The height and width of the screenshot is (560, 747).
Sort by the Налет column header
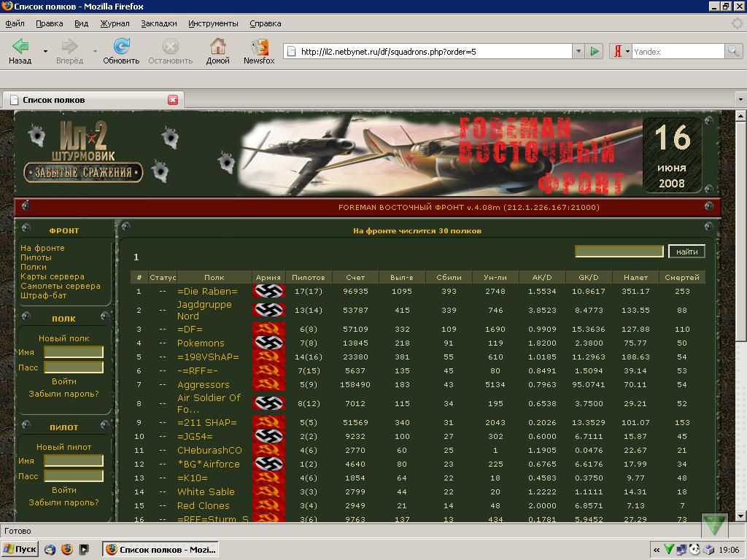[x=635, y=277]
